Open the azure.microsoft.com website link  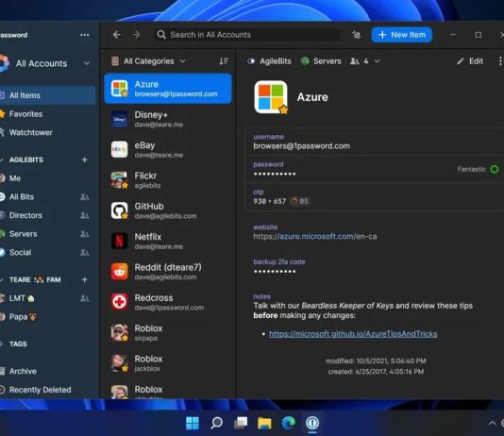tap(314, 237)
